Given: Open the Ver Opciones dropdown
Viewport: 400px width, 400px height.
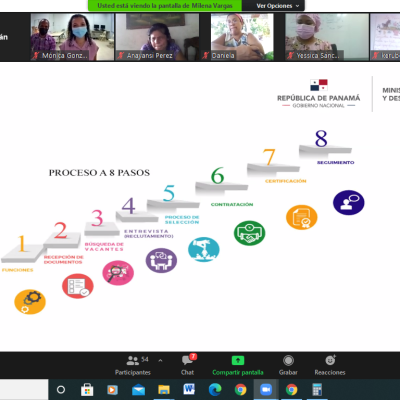Looking at the screenshot, I should pyautogui.click(x=277, y=6).
